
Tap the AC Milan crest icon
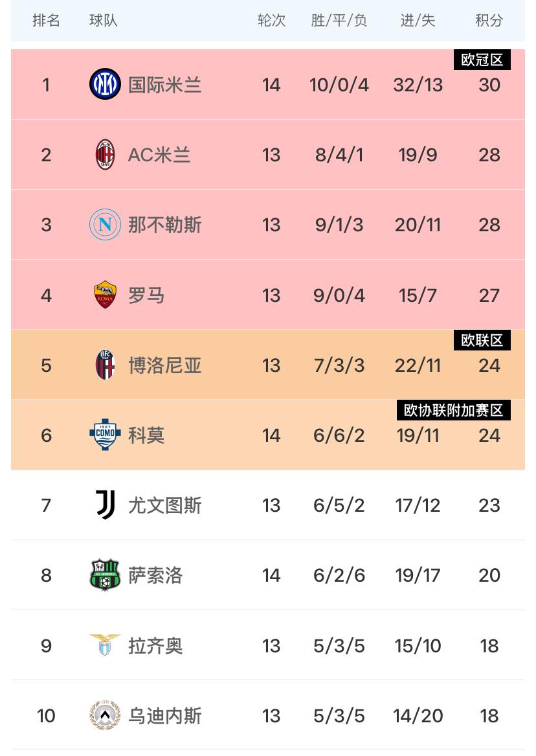[105, 155]
